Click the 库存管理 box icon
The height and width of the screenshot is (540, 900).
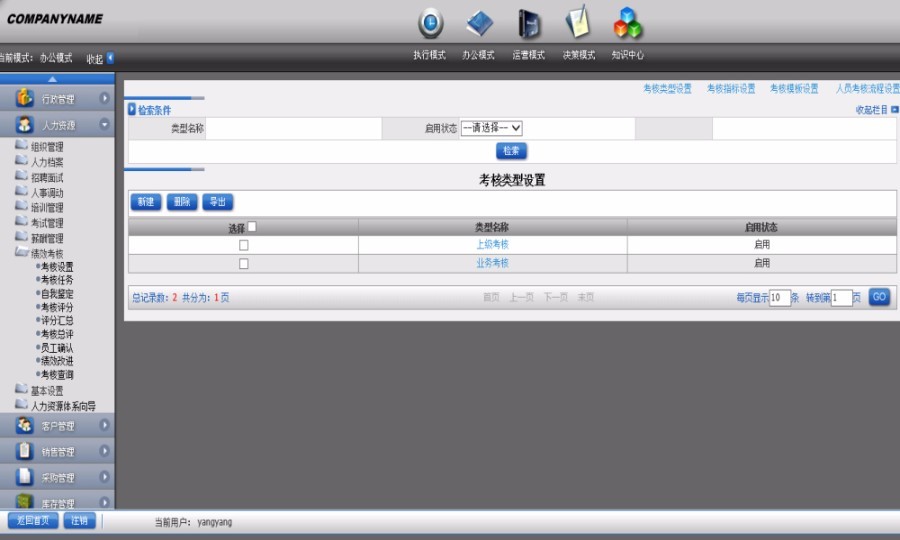[24, 501]
